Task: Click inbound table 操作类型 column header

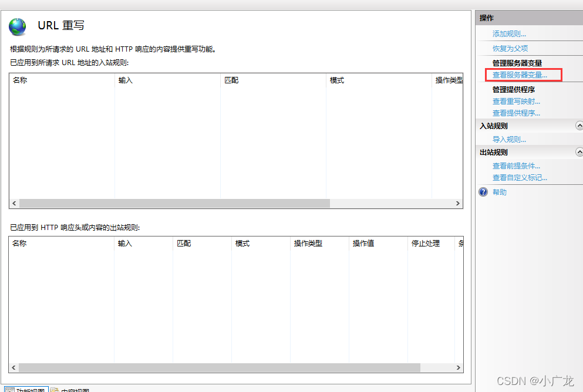Action: [x=447, y=80]
